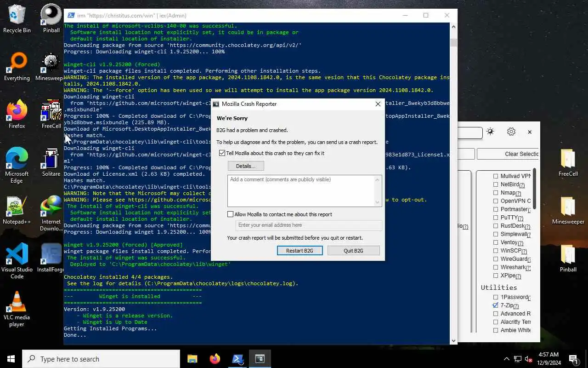This screenshot has height=368, width=588.
Task: Click the WinUtil search field
Action: pos(470,133)
